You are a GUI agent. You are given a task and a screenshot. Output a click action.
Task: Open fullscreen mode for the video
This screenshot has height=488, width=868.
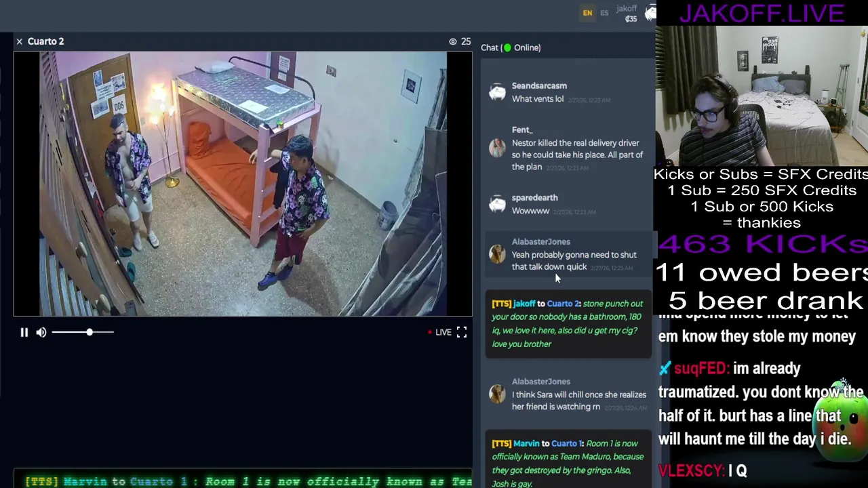(462, 332)
